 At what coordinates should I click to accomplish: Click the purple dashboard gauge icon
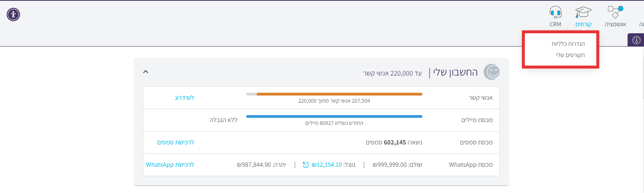tap(636, 40)
